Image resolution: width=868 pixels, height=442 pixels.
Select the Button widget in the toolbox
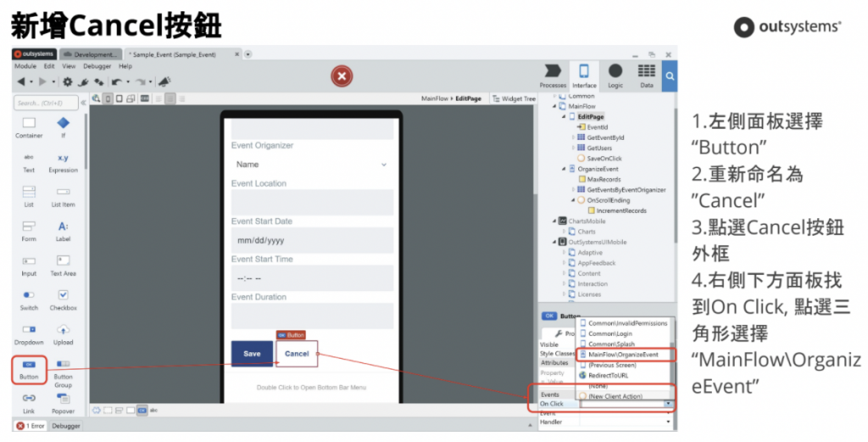click(29, 370)
